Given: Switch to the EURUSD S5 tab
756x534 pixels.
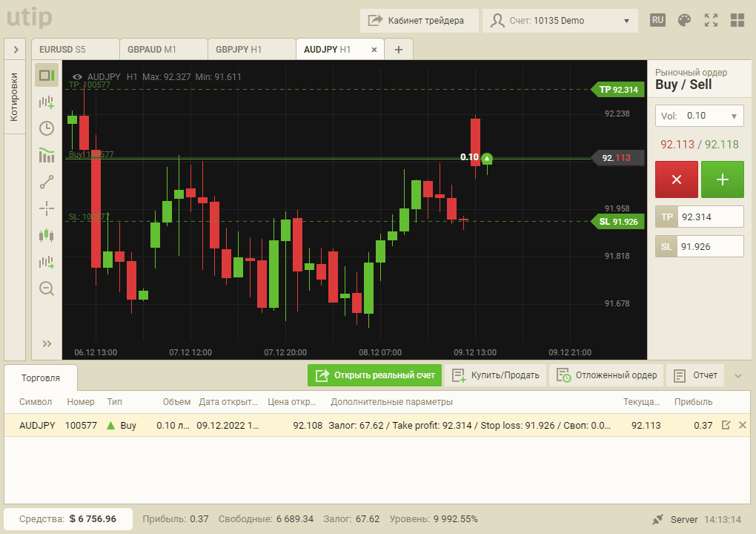Looking at the screenshot, I should [76, 49].
